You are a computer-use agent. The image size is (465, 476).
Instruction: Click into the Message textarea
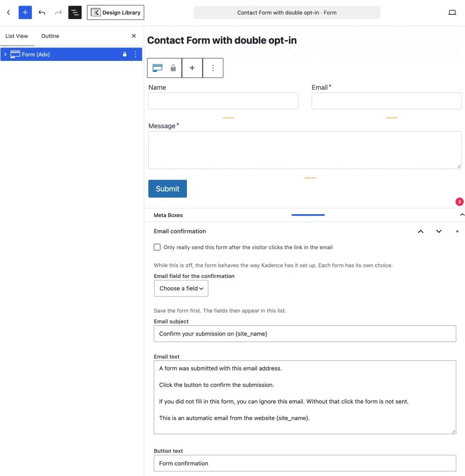tap(305, 150)
